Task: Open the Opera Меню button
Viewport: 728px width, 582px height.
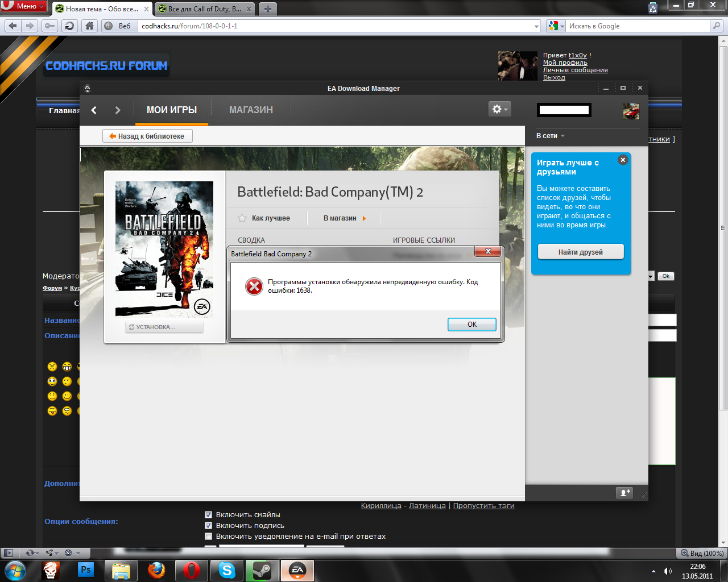Action: pyautogui.click(x=23, y=6)
